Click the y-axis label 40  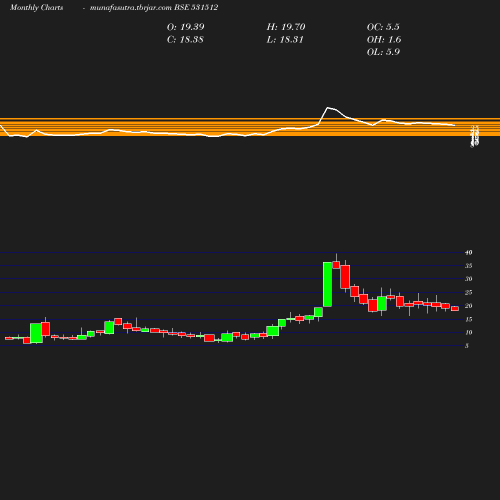click(468, 252)
